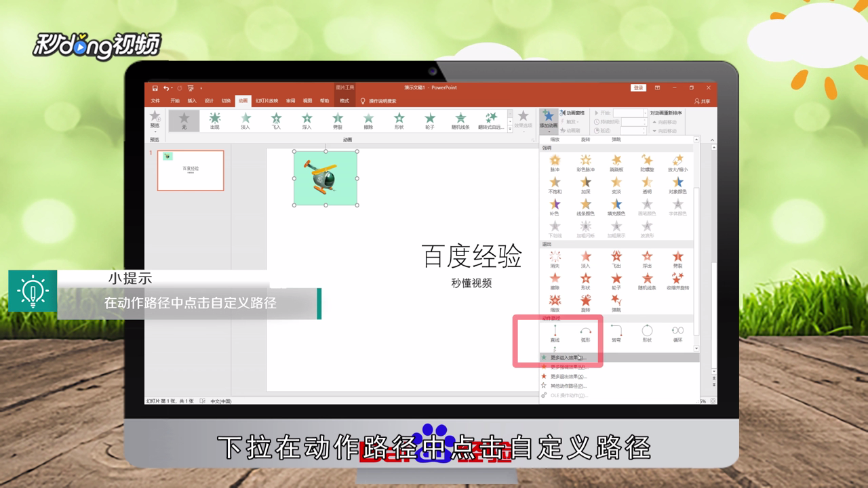This screenshot has width=868, height=488.
Task: Apply the 消失 exit effect
Action: click(x=555, y=260)
